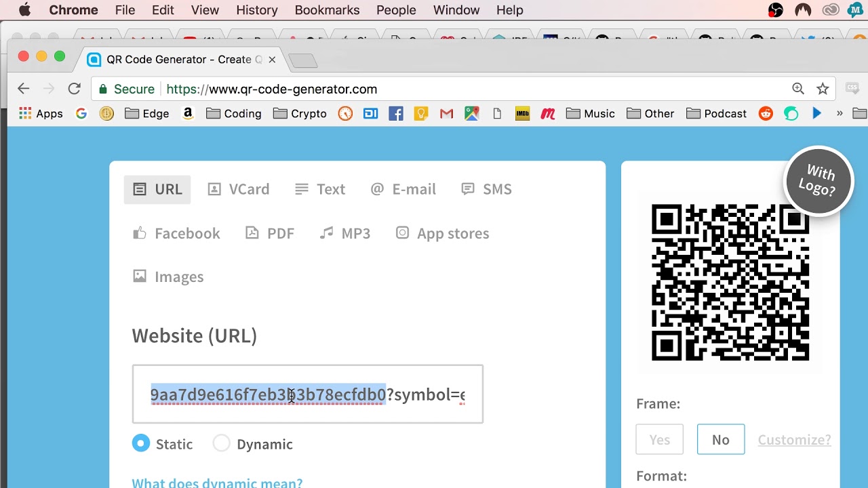Open the Window menu
The width and height of the screenshot is (868, 488).
456,10
